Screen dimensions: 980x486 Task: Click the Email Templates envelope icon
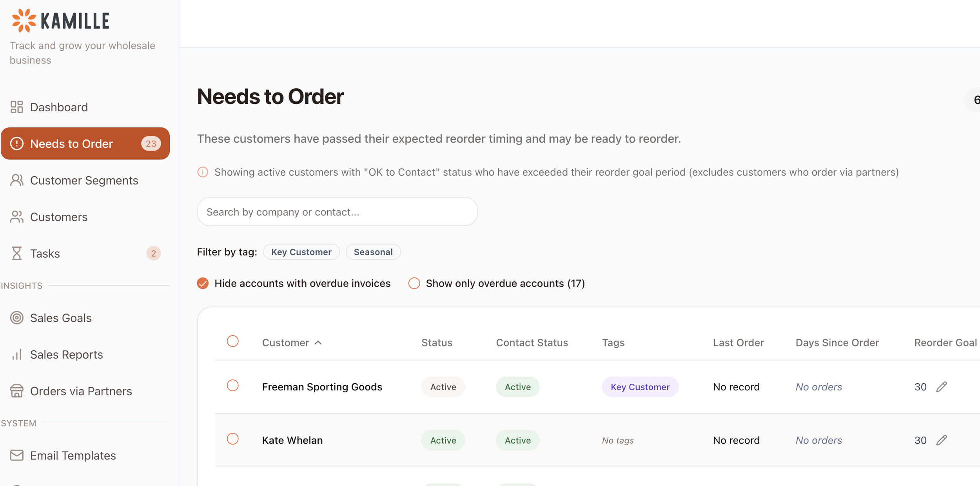[x=16, y=455]
